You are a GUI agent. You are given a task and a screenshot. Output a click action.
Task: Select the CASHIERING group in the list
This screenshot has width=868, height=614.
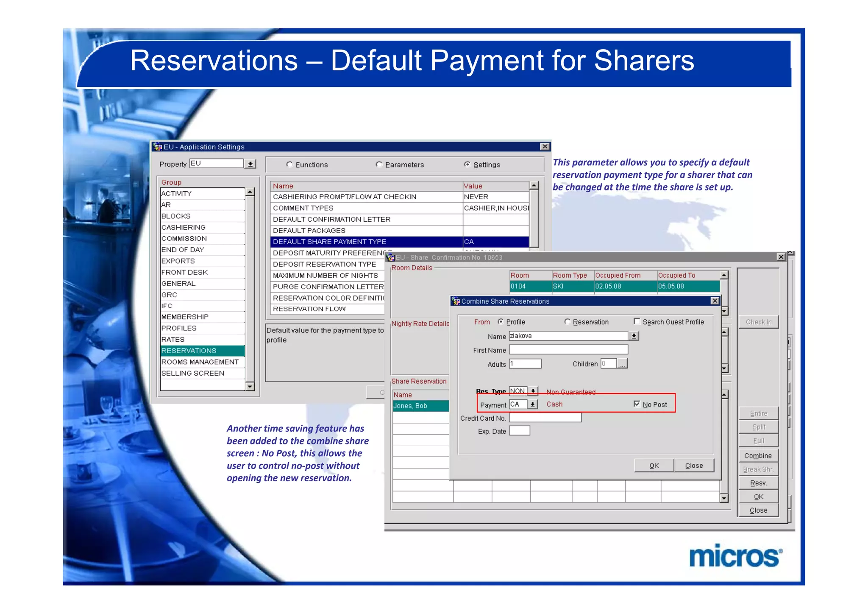pos(184,227)
